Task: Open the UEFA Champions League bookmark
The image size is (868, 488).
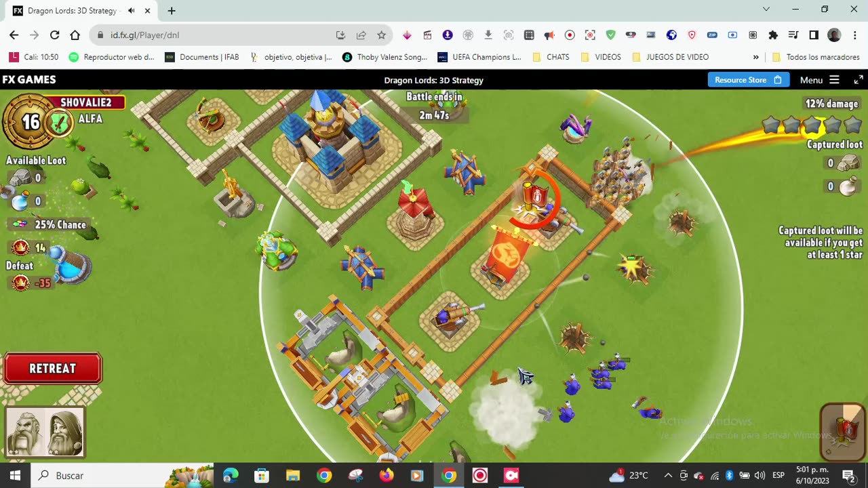Action: (x=479, y=57)
